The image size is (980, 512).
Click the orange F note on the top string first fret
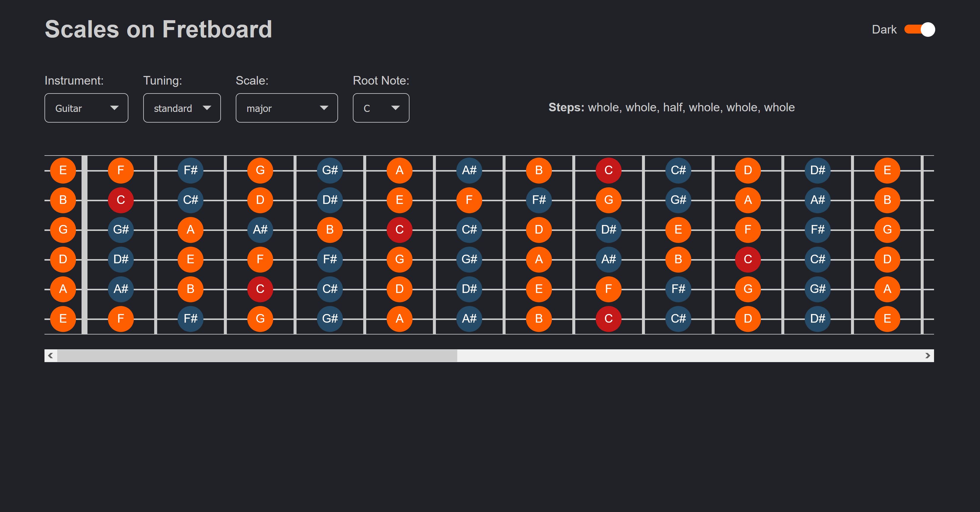click(x=121, y=170)
